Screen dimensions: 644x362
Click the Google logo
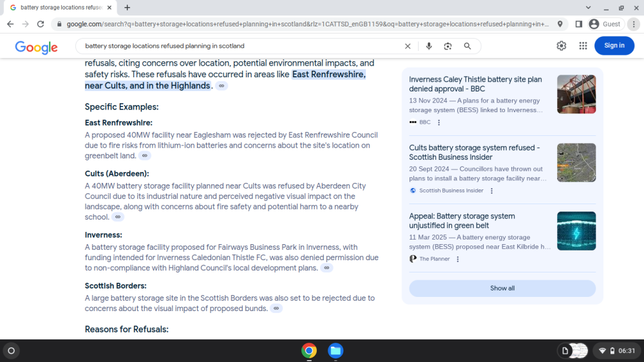[x=36, y=47]
